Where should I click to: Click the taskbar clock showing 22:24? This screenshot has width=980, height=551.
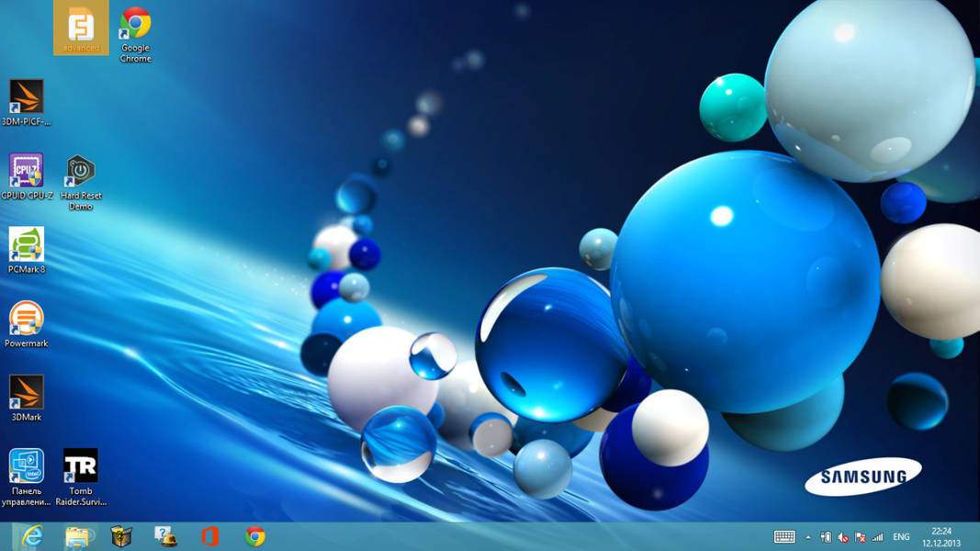941,537
